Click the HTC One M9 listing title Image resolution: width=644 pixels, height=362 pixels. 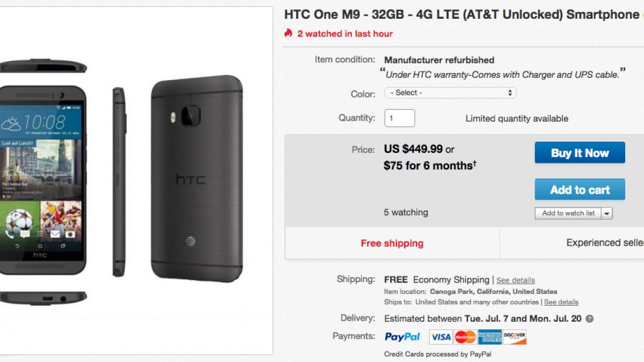[462, 14]
